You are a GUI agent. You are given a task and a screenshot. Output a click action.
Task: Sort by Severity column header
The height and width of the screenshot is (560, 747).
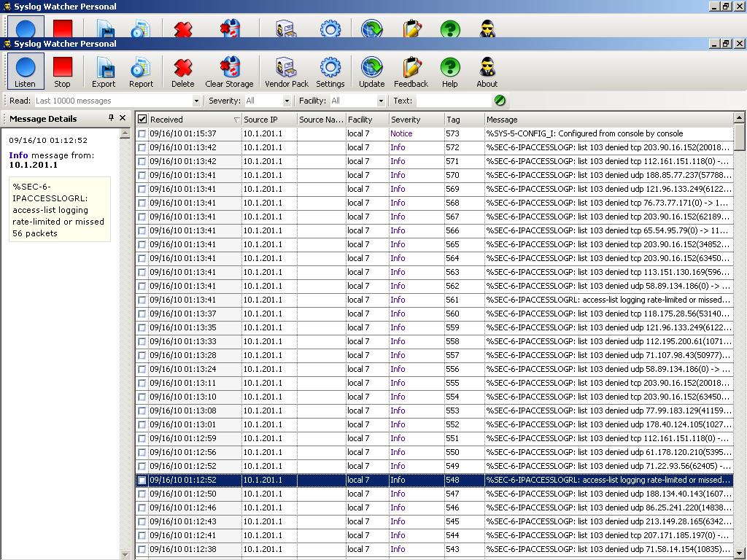tap(417, 120)
